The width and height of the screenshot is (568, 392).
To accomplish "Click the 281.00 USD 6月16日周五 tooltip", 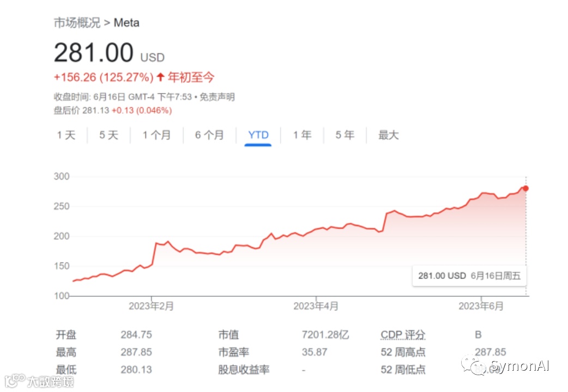I will (x=469, y=276).
